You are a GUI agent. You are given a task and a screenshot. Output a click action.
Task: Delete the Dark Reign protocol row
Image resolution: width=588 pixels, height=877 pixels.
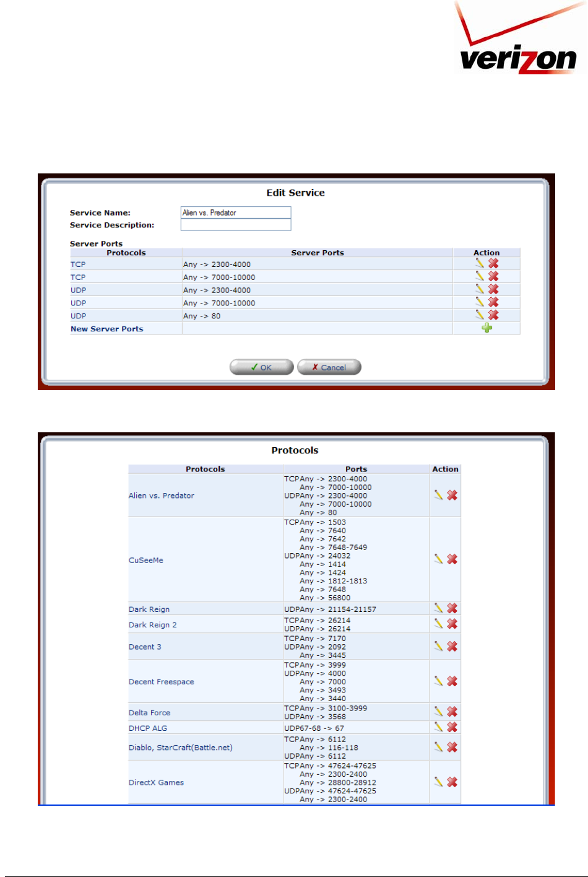click(452, 608)
